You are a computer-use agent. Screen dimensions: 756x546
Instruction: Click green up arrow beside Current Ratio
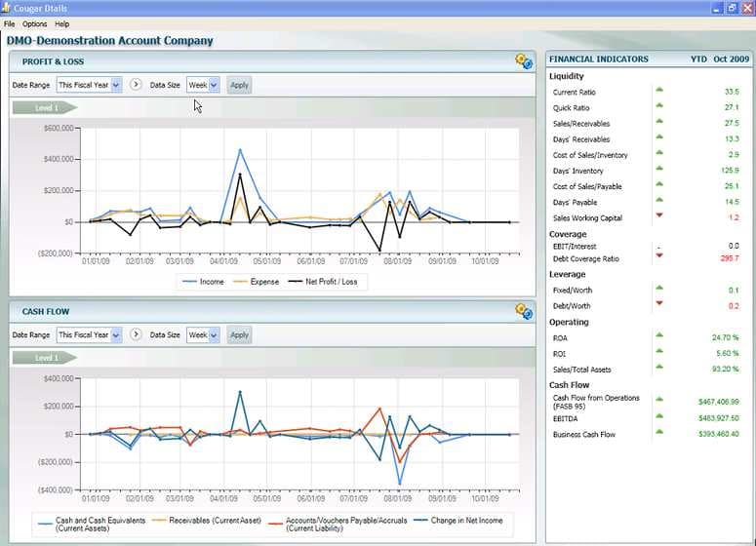[659, 91]
